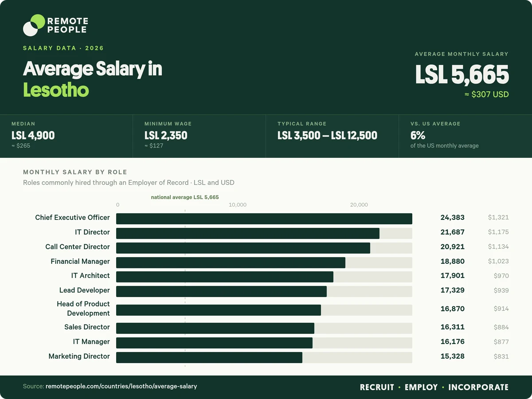Click the 'Marketing Director' role label
Screen dimensions: 532x399
click(79, 356)
